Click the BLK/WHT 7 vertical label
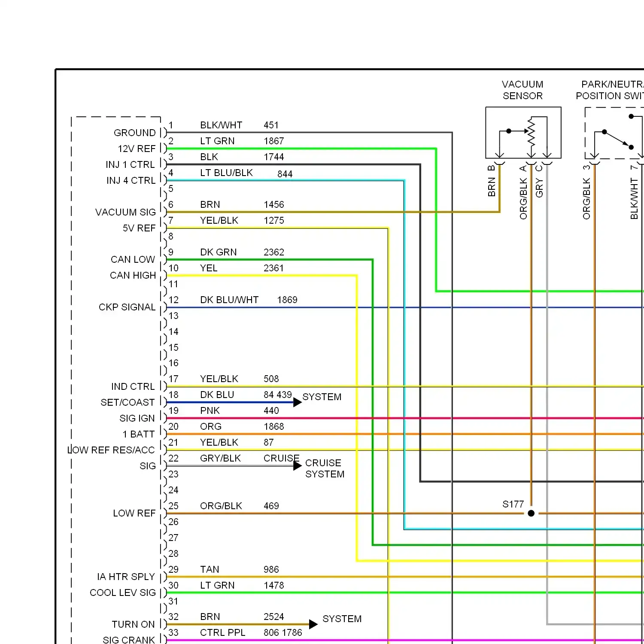Viewport: 644px width, 644px height. [x=634, y=192]
